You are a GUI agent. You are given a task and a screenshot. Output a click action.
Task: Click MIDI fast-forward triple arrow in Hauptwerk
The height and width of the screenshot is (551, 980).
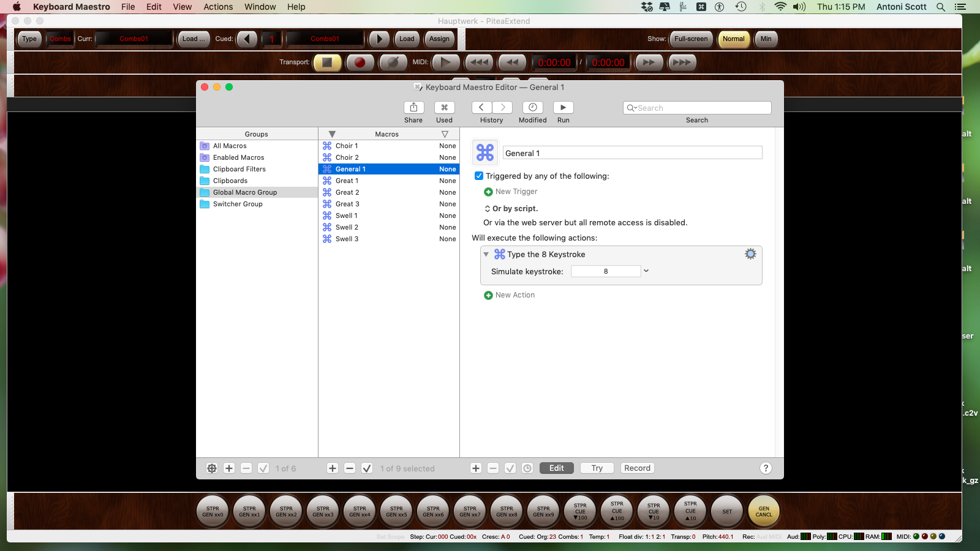pos(682,62)
